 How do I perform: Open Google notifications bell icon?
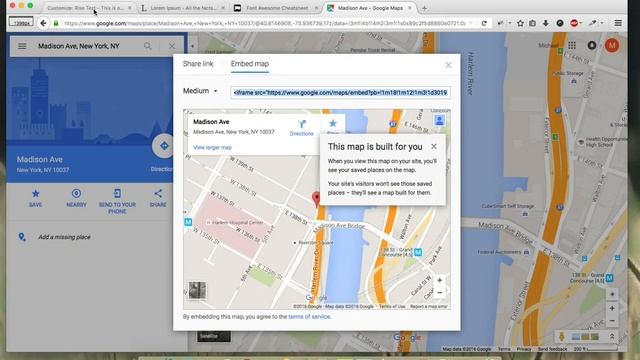pyautogui.click(x=591, y=45)
